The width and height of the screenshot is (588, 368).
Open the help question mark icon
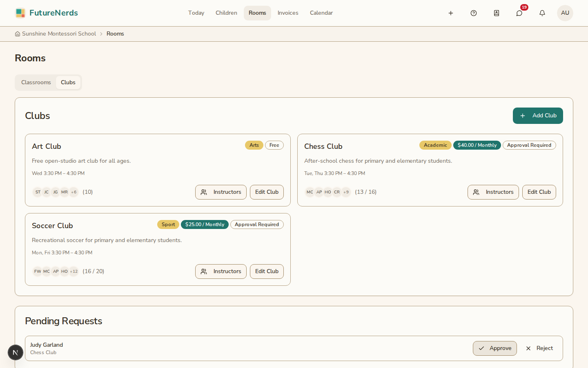tap(474, 13)
